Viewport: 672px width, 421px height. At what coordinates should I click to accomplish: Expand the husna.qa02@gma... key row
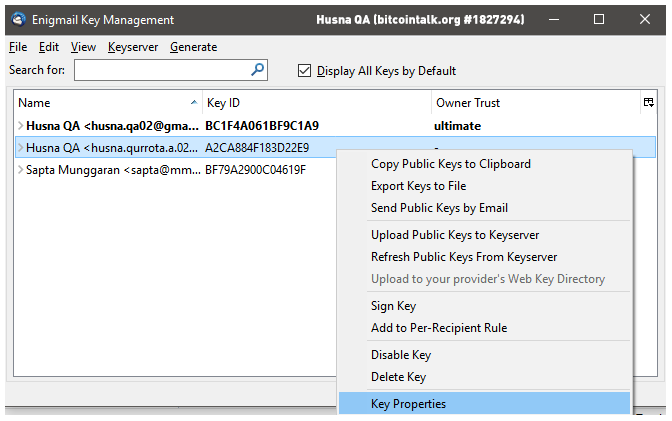pos(21,126)
